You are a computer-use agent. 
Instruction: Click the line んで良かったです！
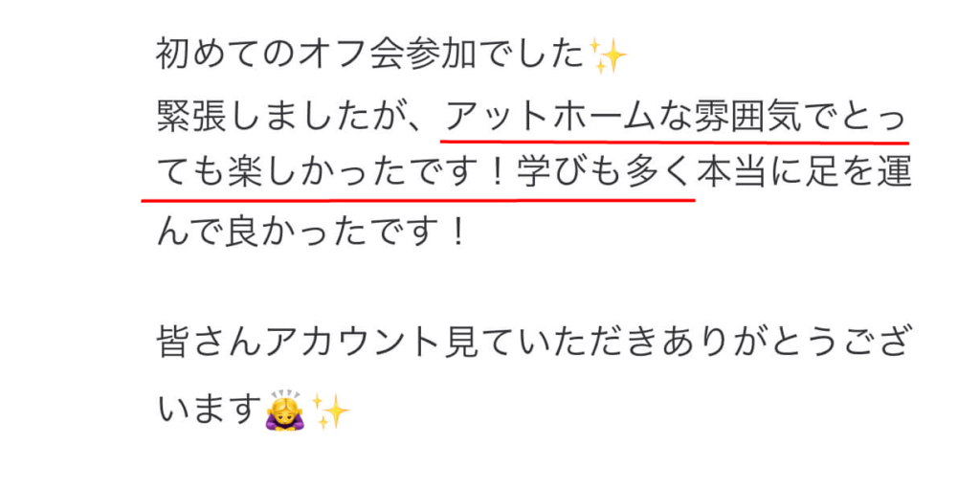click(311, 233)
